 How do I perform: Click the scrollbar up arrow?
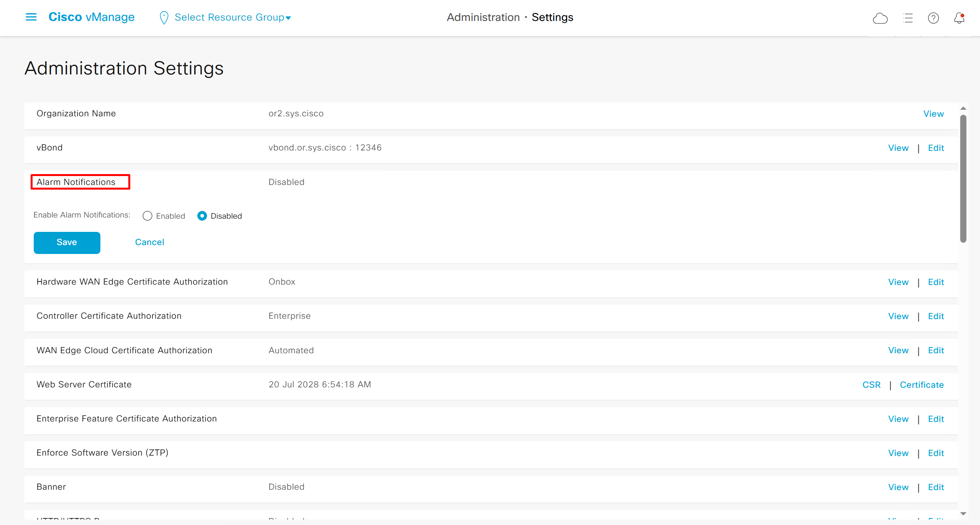coord(963,109)
